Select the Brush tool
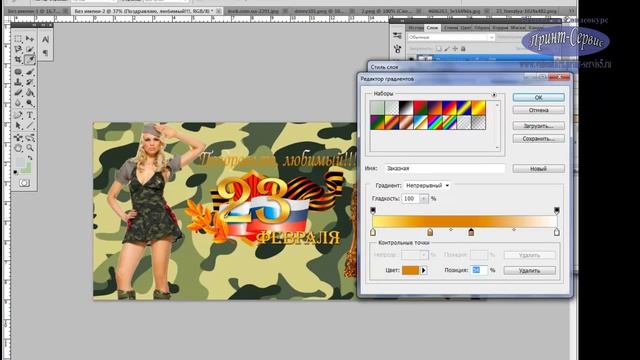Screen dimensions: 640x360 [29, 72]
